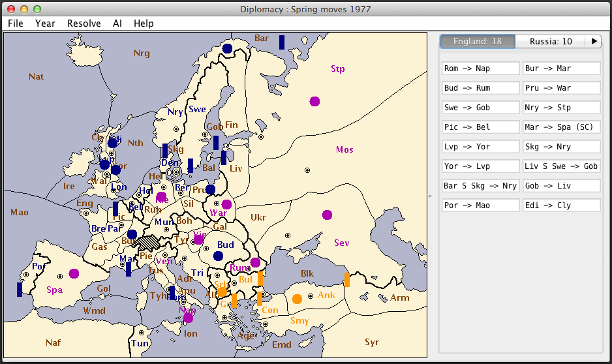Open the Year menu
Screen dimensions: 612x364
click(x=45, y=23)
